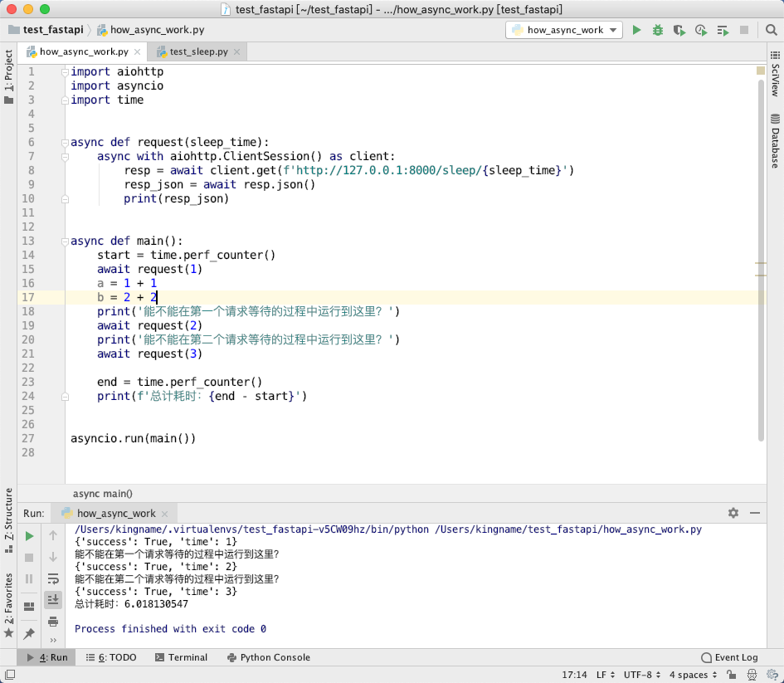The height and width of the screenshot is (683, 784).
Task: Collapse the import block at line 1
Action: pos(65,72)
